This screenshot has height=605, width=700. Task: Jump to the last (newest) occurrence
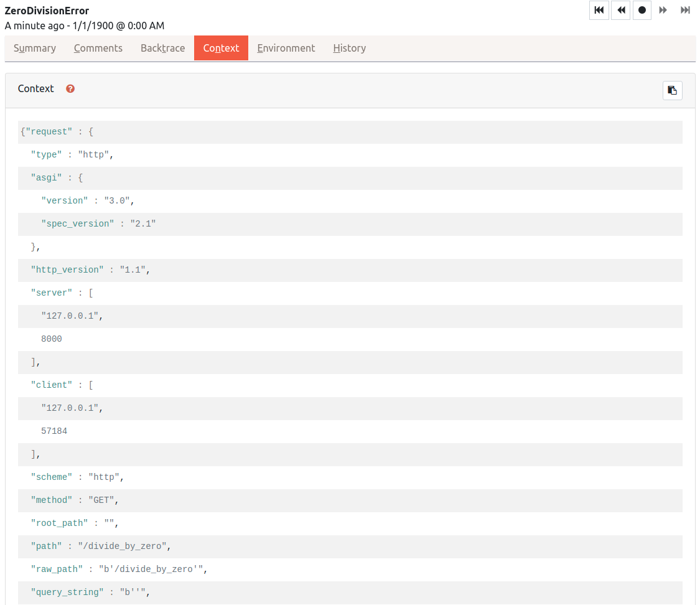point(685,11)
